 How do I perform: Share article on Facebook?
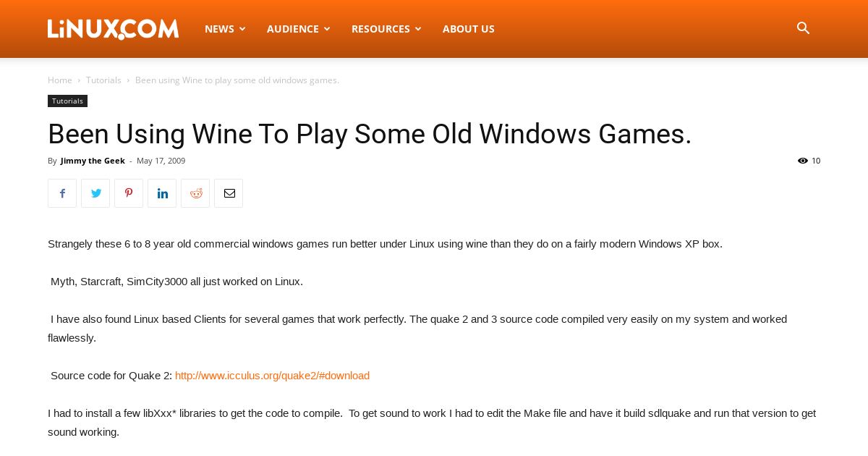click(x=62, y=193)
